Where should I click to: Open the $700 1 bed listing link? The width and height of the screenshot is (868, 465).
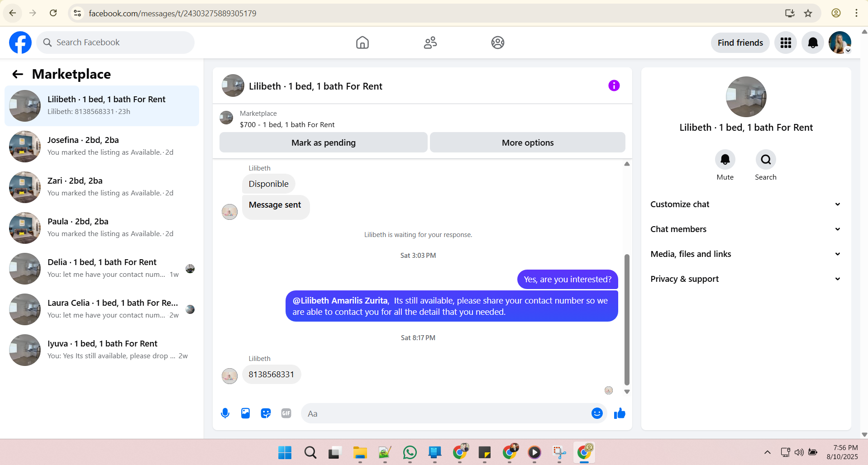coord(287,125)
